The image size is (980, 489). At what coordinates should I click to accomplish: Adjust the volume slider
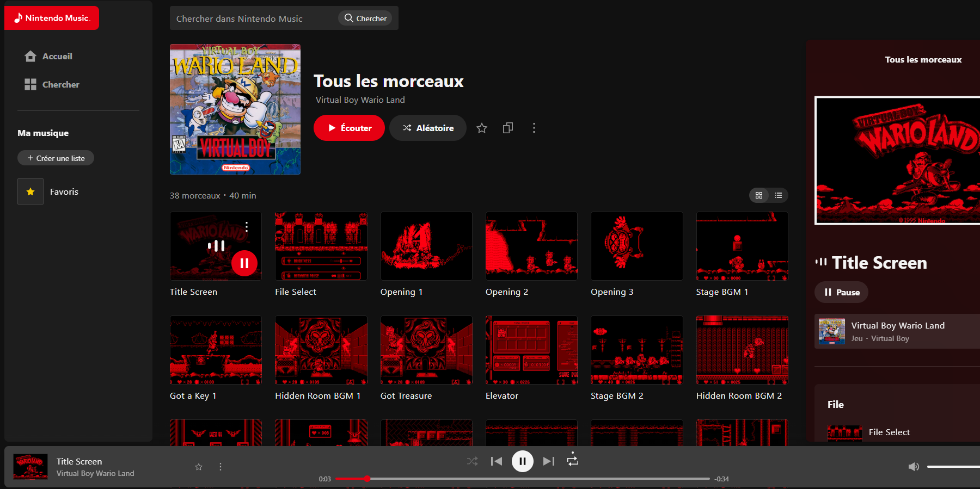point(953,467)
